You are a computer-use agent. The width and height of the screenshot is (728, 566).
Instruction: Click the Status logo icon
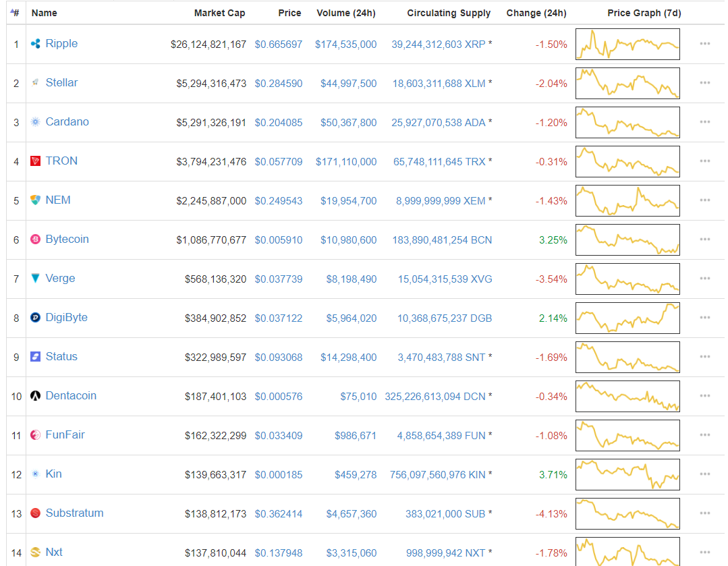pos(35,357)
